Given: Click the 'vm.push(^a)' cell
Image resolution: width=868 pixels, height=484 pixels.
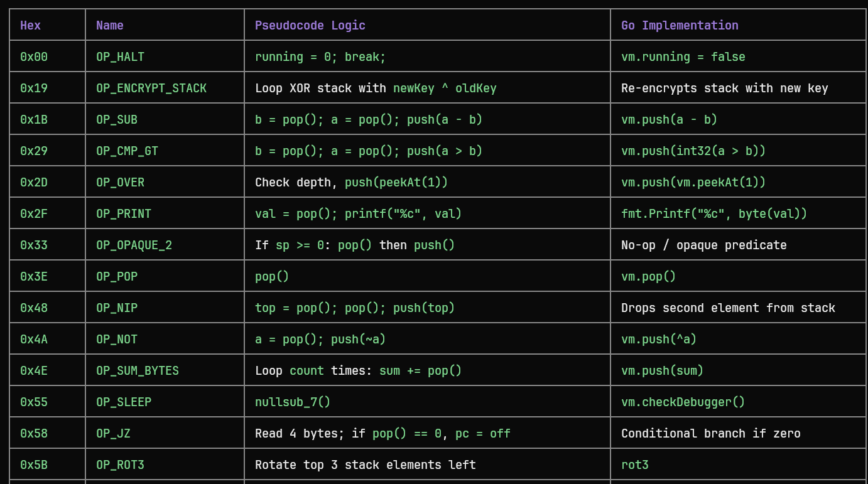Looking at the screenshot, I should point(739,339).
